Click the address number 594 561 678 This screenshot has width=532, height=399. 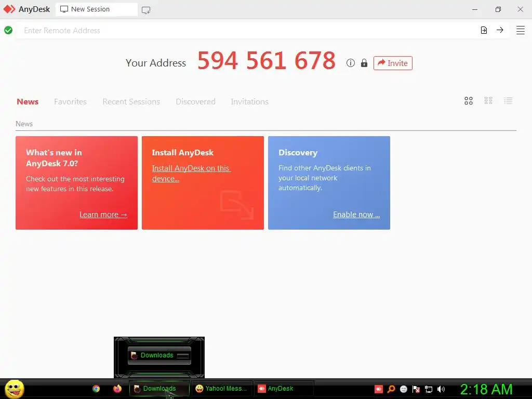tap(267, 61)
